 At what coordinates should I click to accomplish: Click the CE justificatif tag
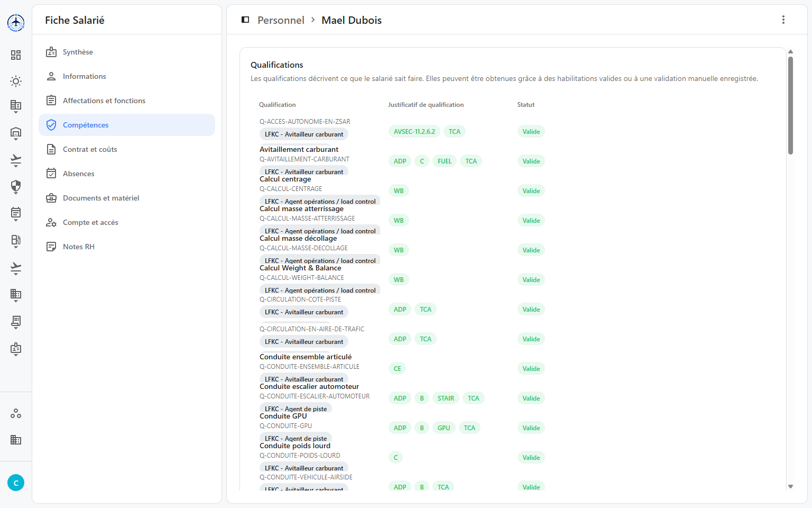(398, 369)
